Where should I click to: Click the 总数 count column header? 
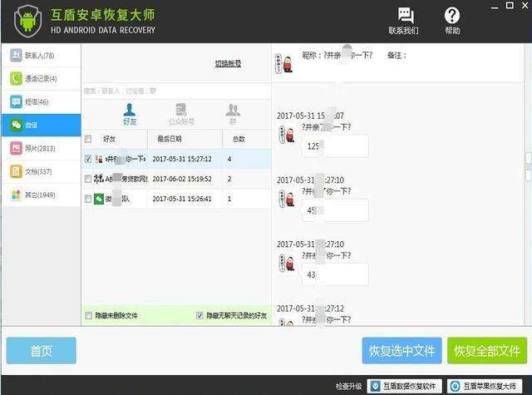coord(239,139)
